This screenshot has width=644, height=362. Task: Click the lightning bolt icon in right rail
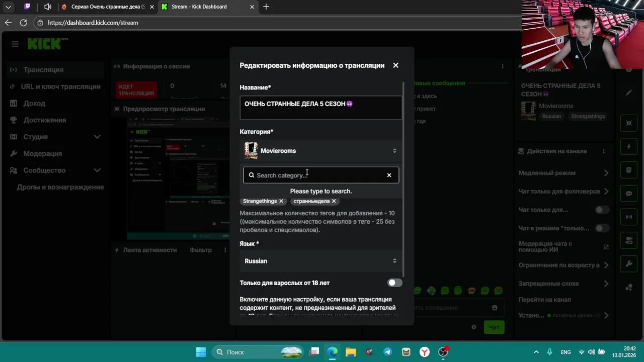pyautogui.click(x=629, y=147)
